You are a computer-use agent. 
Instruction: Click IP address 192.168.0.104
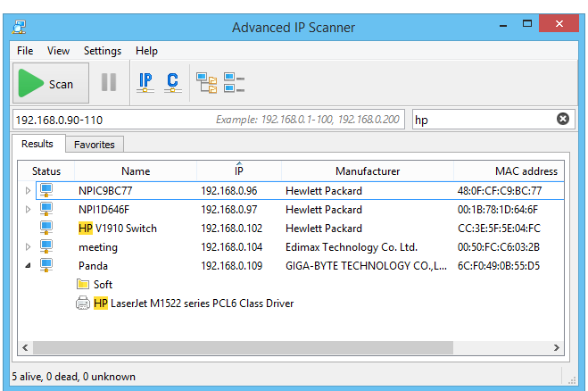(232, 247)
